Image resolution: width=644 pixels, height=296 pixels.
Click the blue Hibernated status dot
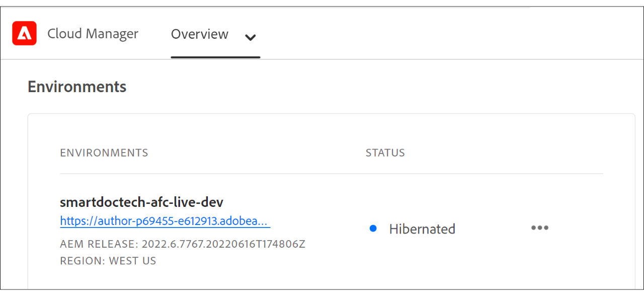(373, 229)
